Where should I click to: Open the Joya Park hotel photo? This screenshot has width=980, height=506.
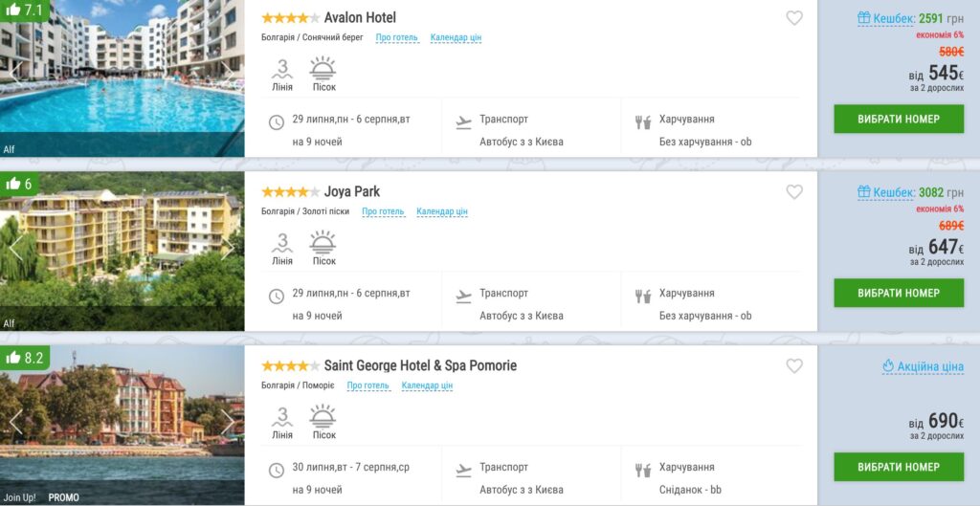pos(122,252)
